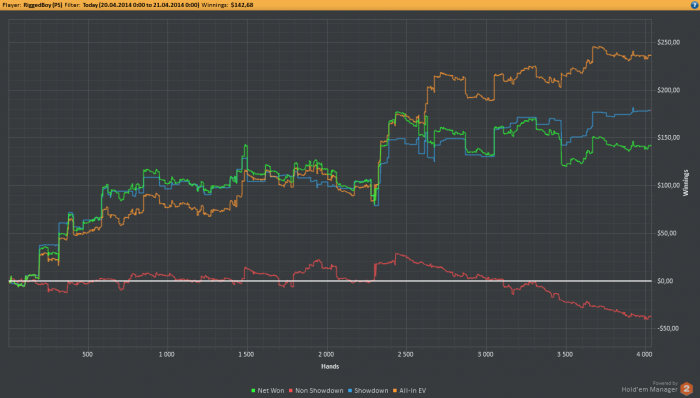The image size is (700, 398).
Task: Click the Hold'em Manager 2 logo
Action: 686,388
